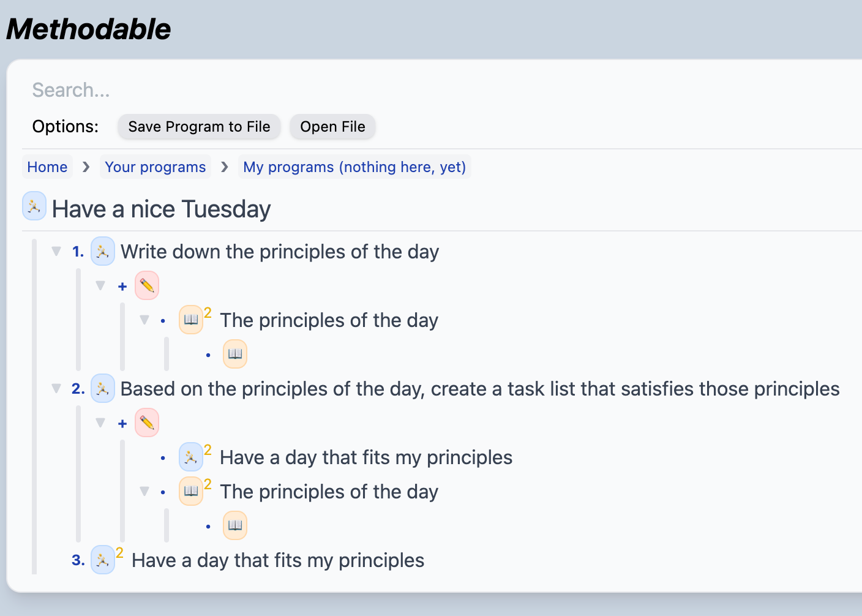862x616 pixels.
Task: Click pencil icon under Write down the principles
Action: click(x=147, y=285)
